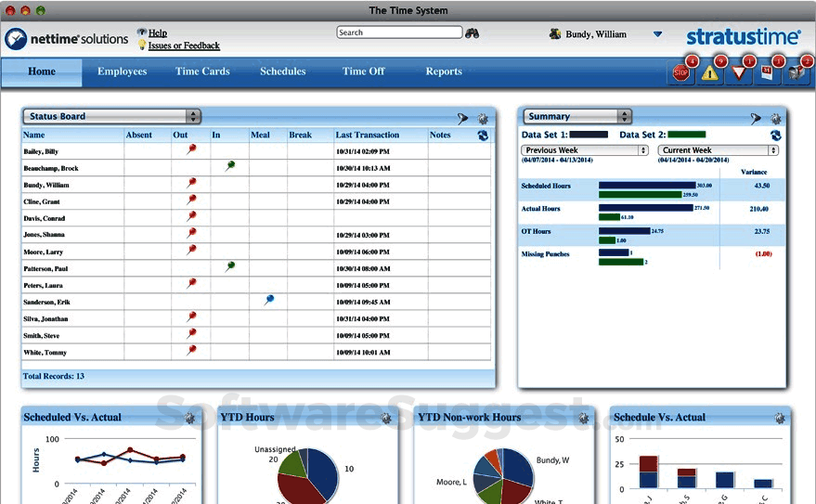Viewport: 816px width, 504px height.
Task: Click the YTD Non-work Hours pie chart
Action: click(x=503, y=476)
